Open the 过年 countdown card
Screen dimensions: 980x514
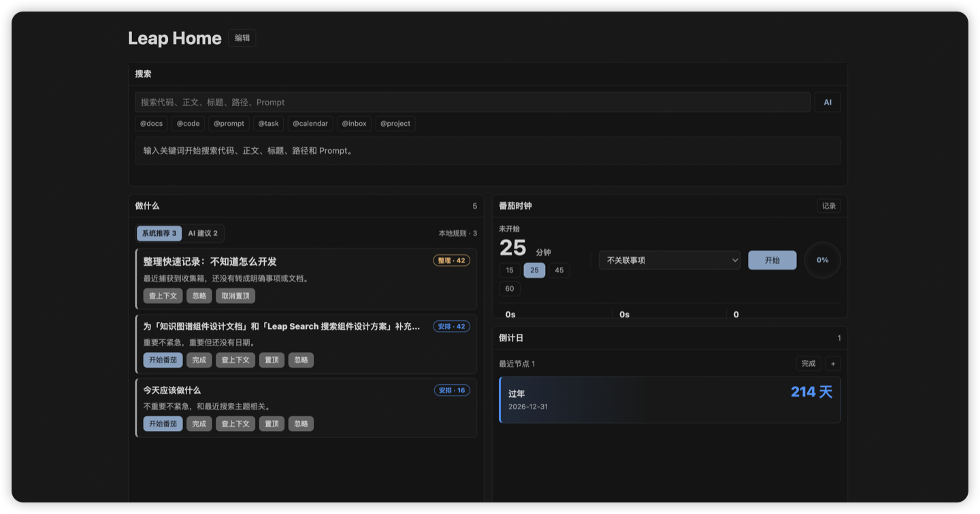pos(670,400)
